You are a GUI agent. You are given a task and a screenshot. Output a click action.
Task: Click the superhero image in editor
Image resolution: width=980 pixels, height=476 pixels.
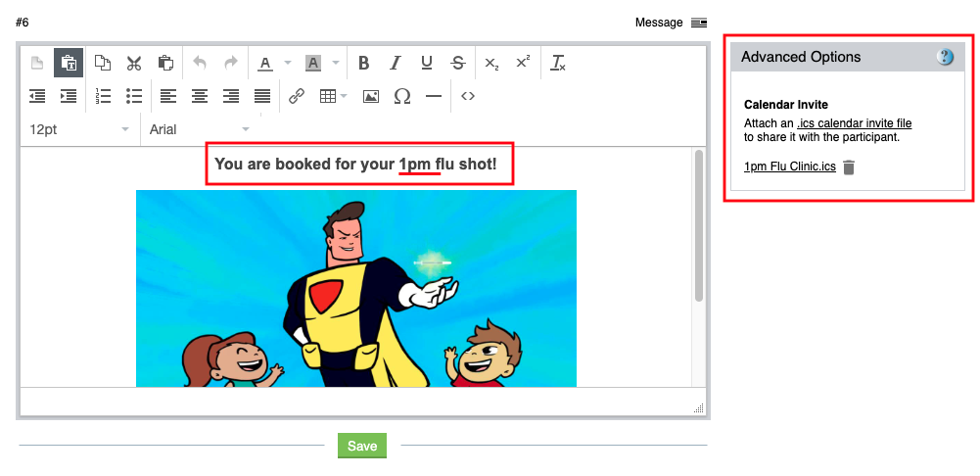pos(356,288)
